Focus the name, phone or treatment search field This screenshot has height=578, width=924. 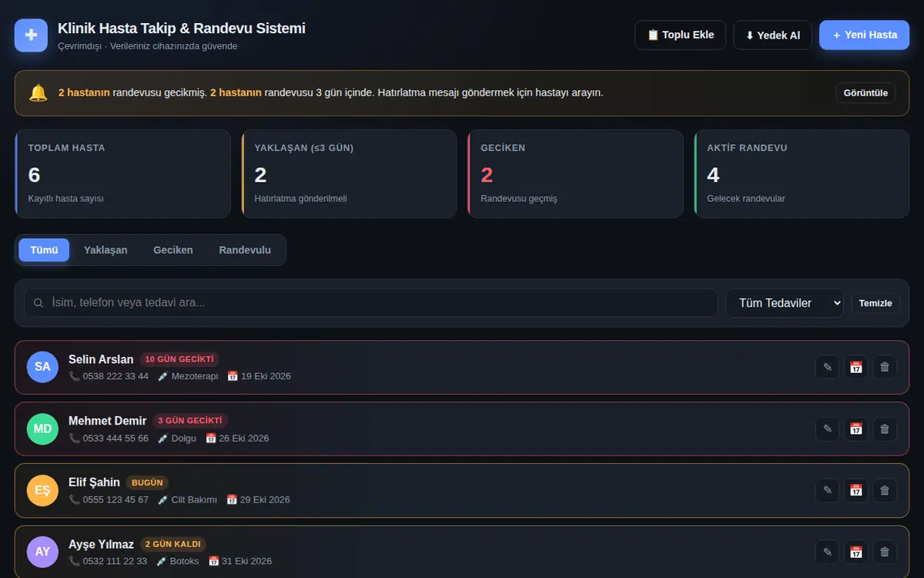371,303
